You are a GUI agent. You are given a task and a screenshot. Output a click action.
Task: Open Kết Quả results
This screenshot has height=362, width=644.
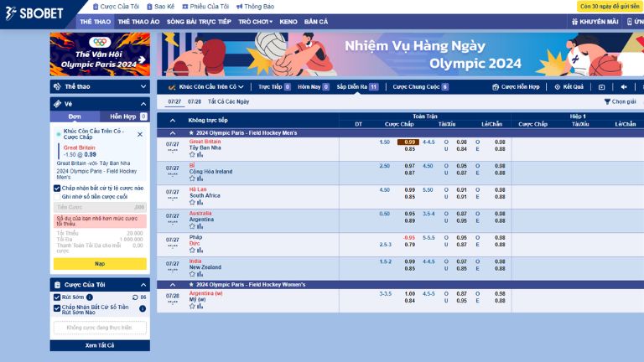pos(569,87)
